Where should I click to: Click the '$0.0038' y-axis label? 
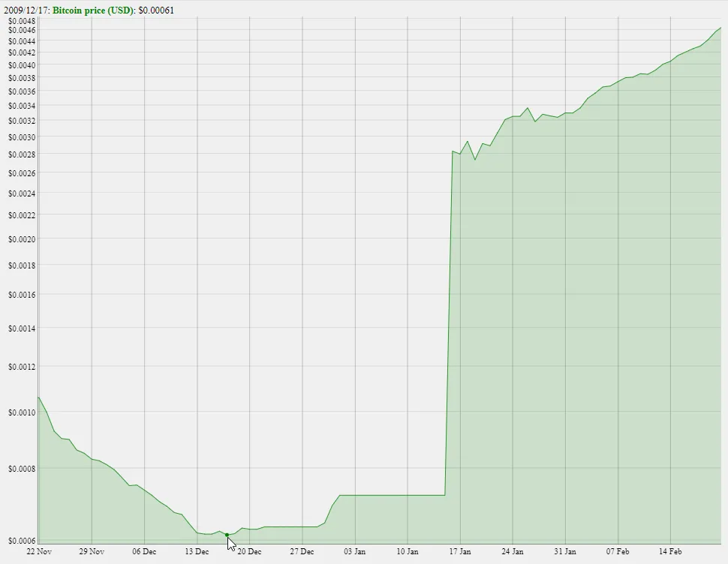[22, 78]
